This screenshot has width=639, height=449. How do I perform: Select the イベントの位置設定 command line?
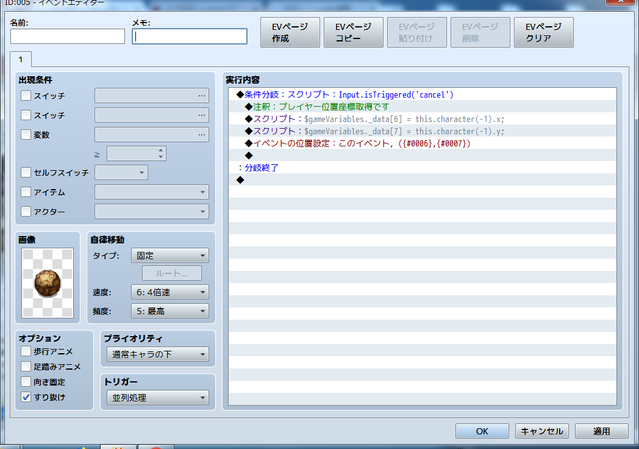click(x=422, y=143)
